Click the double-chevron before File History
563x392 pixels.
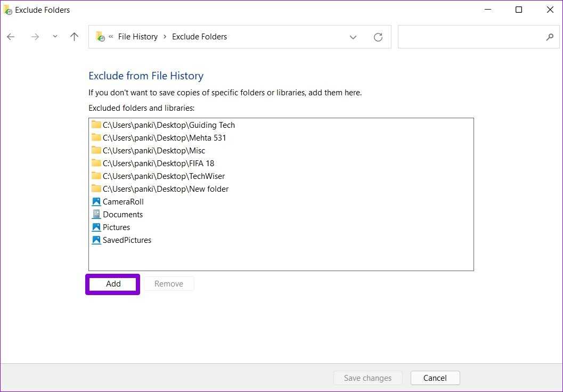[x=111, y=37]
